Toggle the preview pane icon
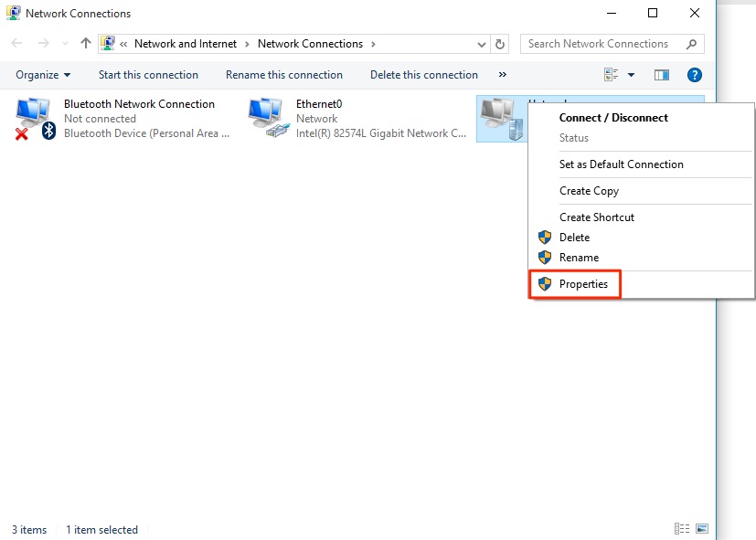756x540 pixels. coord(662,75)
